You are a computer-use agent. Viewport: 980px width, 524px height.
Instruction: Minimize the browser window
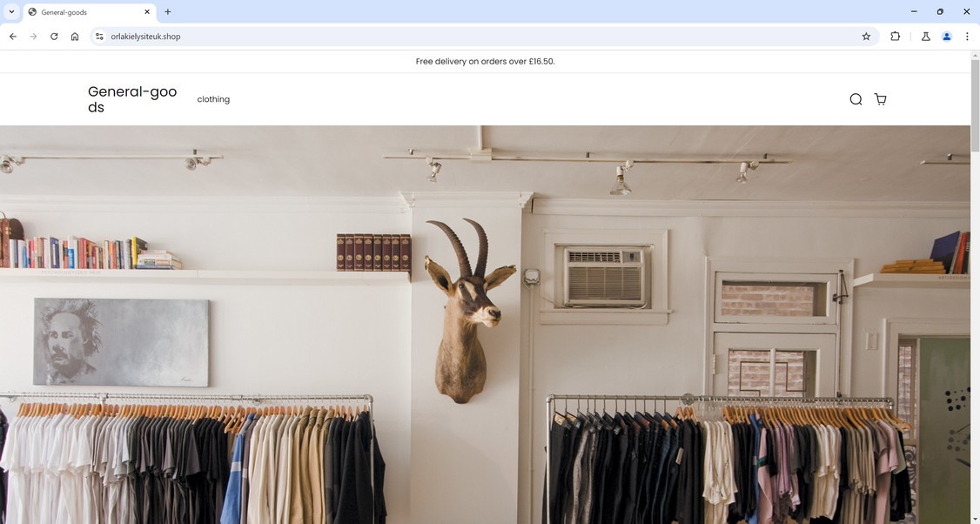click(914, 11)
